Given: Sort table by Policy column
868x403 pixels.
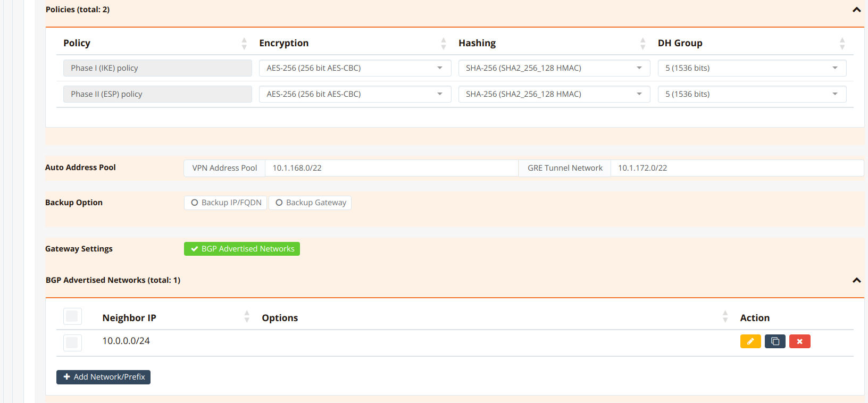Looking at the screenshot, I should [244, 43].
